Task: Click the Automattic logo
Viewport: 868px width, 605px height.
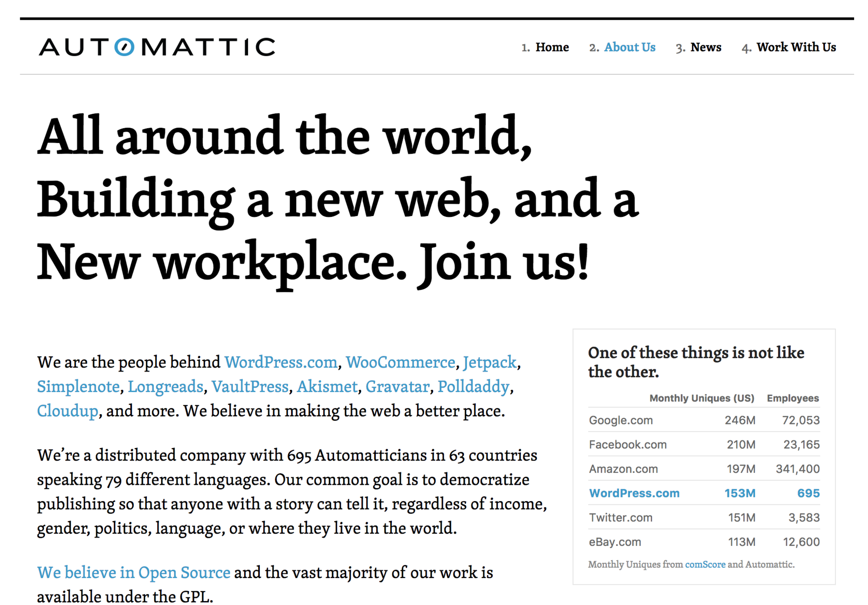Action: click(157, 47)
